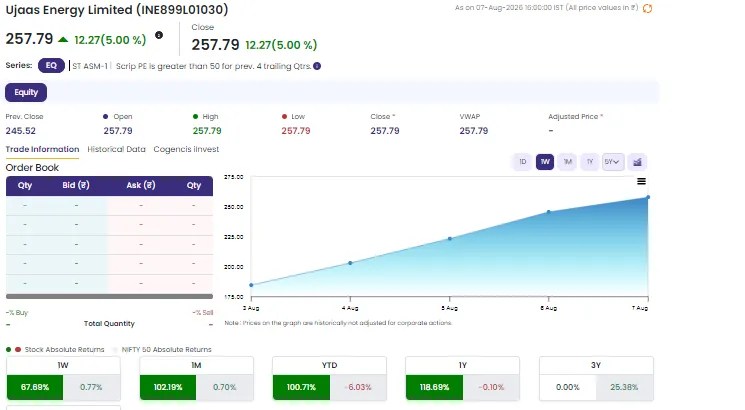
Task: Click the Order Book heading
Action: pos(32,168)
